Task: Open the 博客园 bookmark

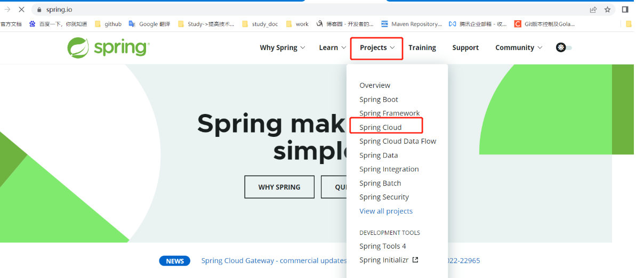Action: [x=345, y=24]
